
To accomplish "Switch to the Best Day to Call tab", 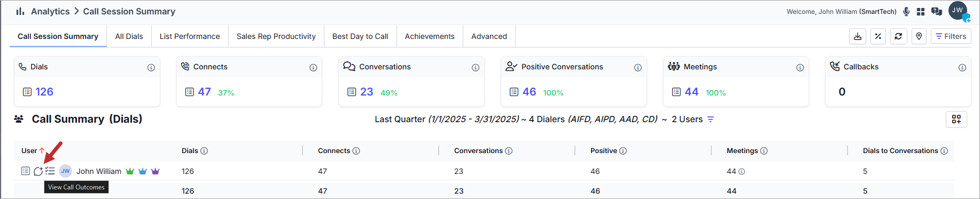I will coord(360,36).
